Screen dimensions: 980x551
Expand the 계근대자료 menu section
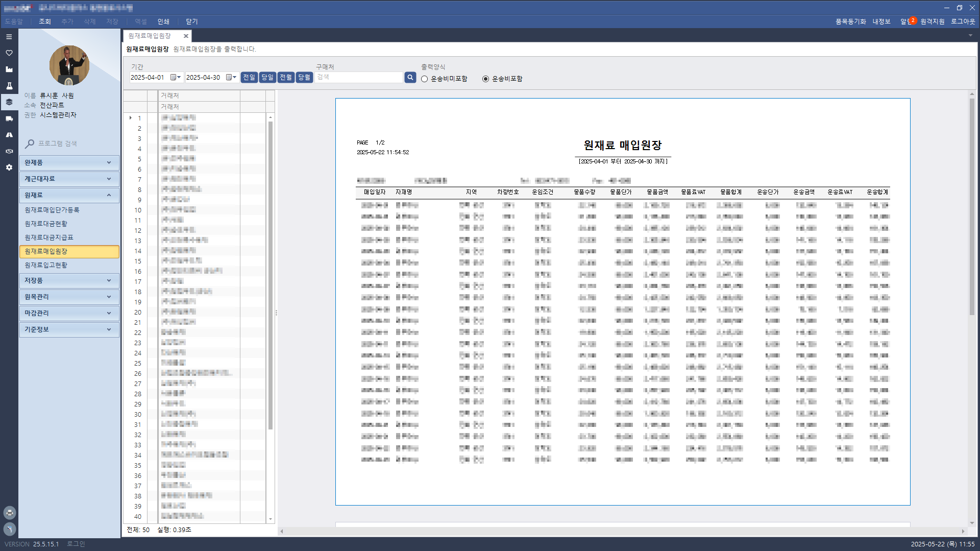coord(69,179)
